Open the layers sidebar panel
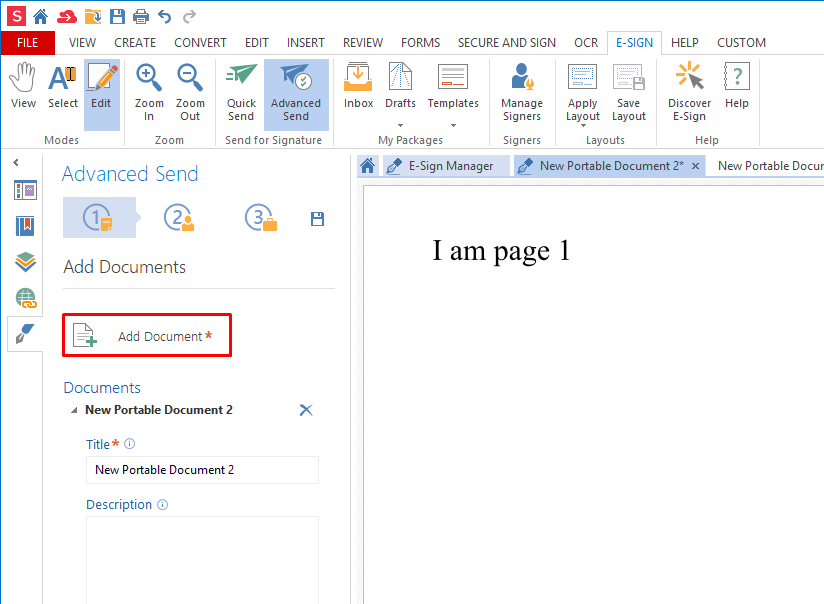The height and width of the screenshot is (604, 824). 26,262
